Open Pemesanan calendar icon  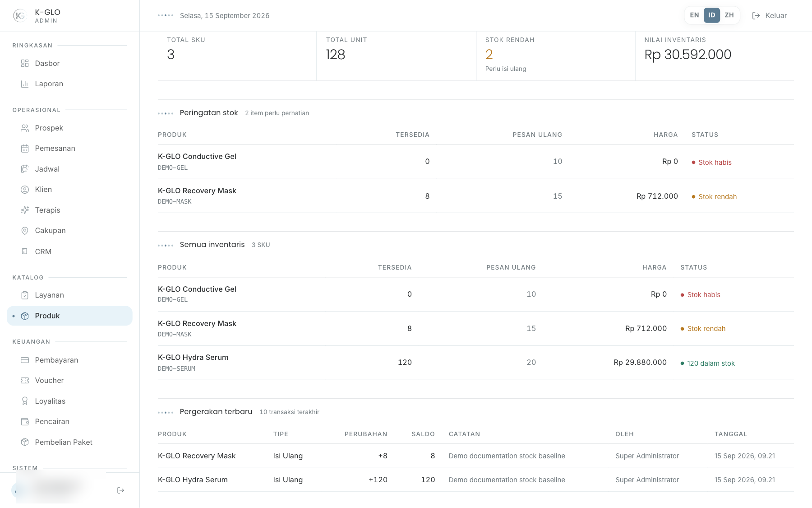25,149
